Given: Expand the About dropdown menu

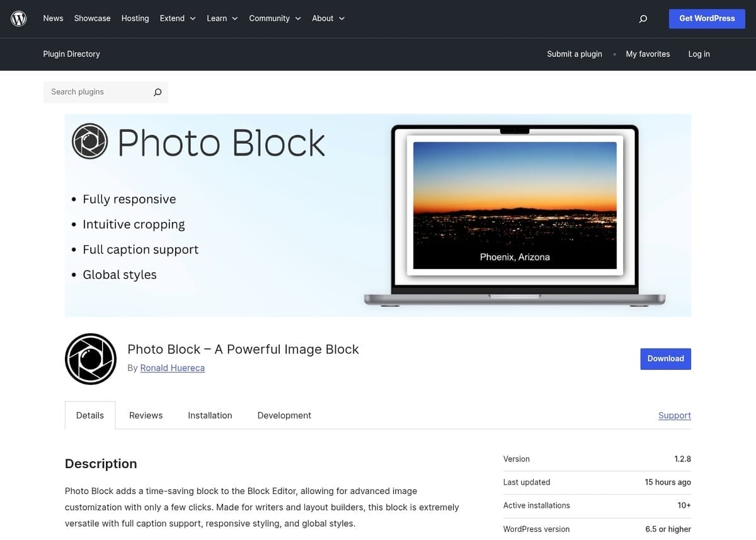Looking at the screenshot, I should coord(328,18).
